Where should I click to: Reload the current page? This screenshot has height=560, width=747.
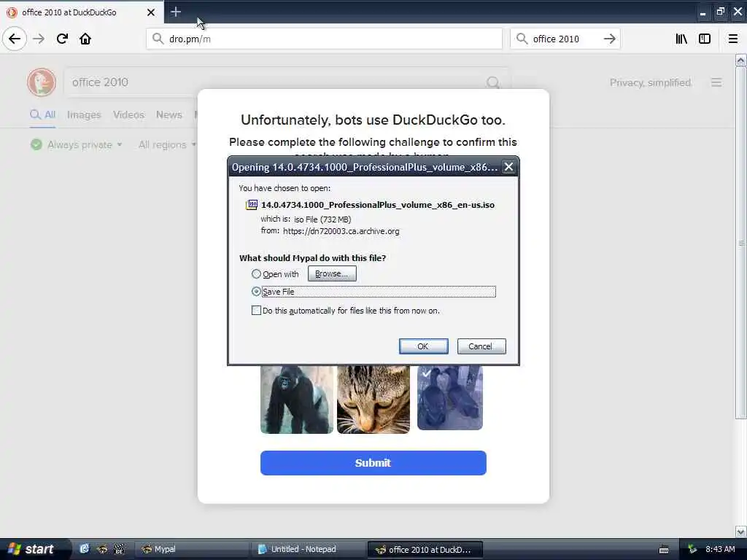click(62, 39)
